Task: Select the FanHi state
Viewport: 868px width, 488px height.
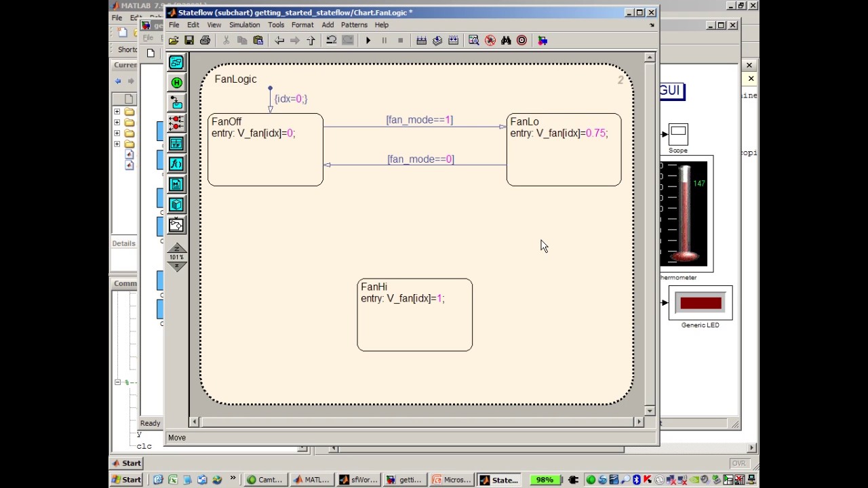Action: click(x=415, y=315)
